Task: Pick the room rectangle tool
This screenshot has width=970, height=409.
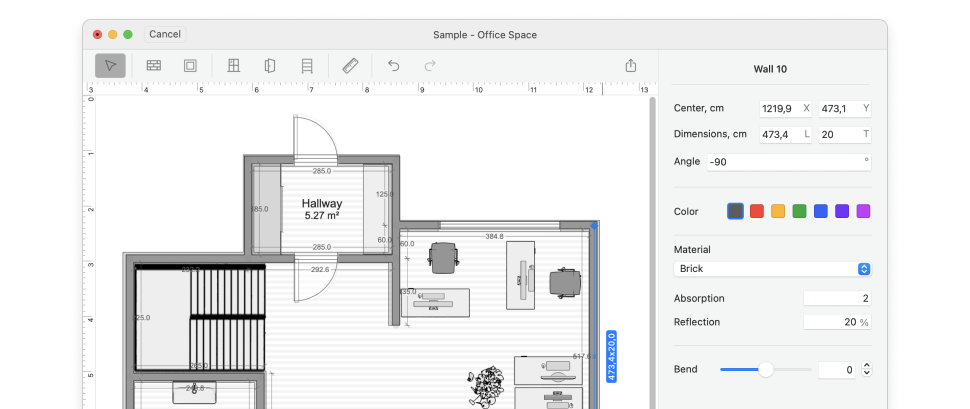Action: (x=190, y=66)
